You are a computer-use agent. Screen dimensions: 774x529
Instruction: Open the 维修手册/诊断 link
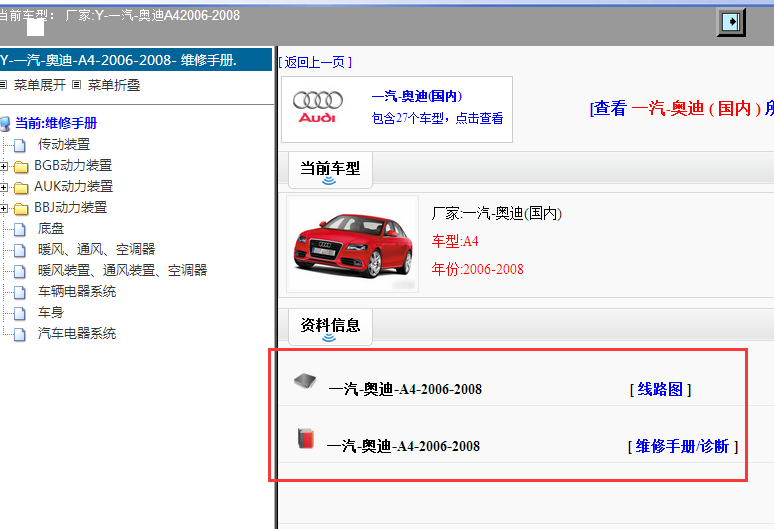click(682, 447)
